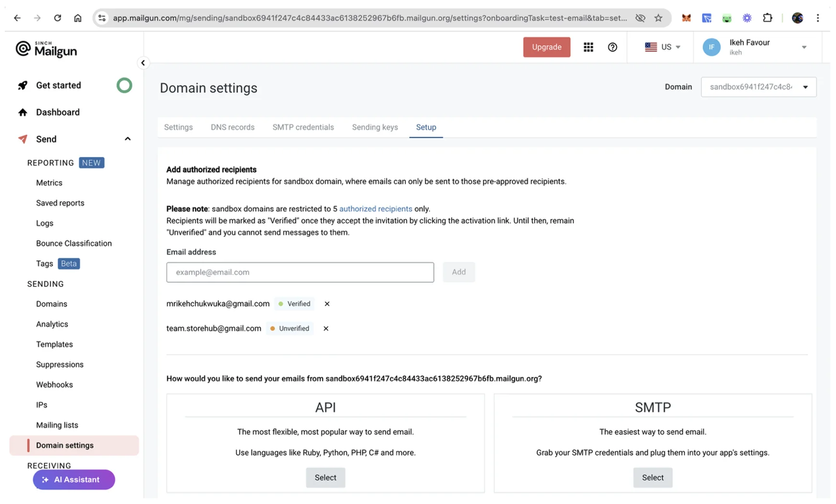The width and height of the screenshot is (836, 504).
Task: Open Domain settings in the sidebar
Action: [x=74, y=445]
